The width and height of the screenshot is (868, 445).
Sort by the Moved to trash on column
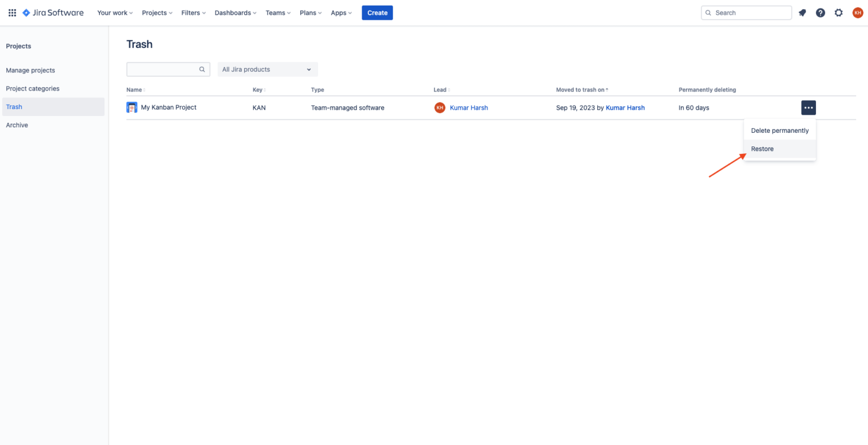pyautogui.click(x=581, y=89)
